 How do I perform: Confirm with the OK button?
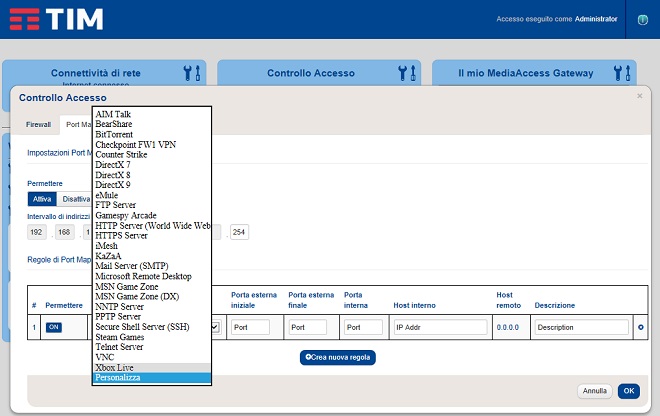pyautogui.click(x=628, y=391)
